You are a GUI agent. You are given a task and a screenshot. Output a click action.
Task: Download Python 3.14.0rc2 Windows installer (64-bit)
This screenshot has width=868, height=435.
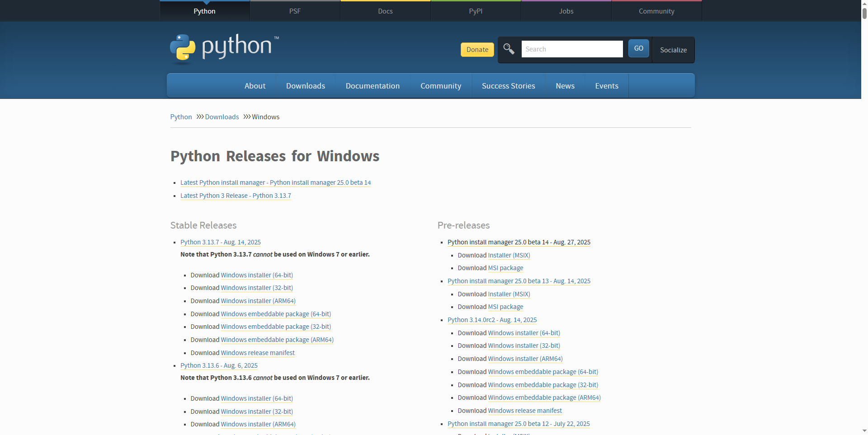click(x=524, y=333)
